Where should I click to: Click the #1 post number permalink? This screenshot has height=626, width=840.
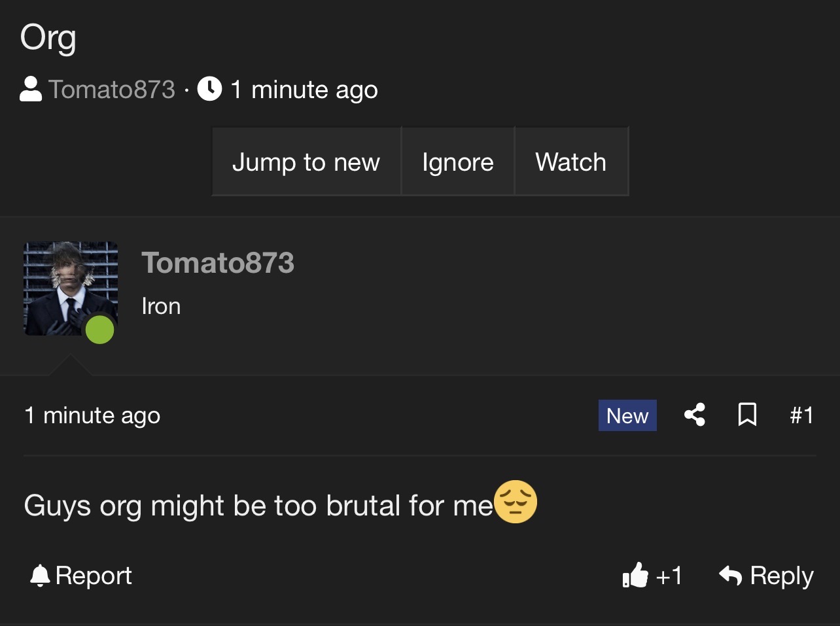801,415
